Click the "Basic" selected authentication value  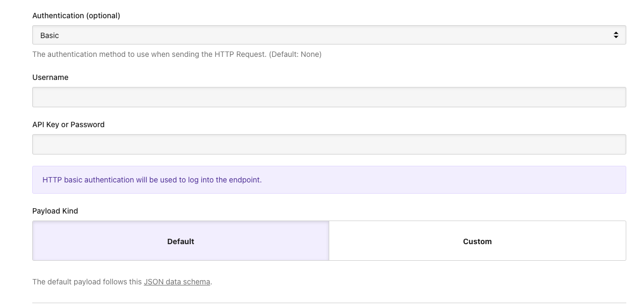(x=50, y=35)
